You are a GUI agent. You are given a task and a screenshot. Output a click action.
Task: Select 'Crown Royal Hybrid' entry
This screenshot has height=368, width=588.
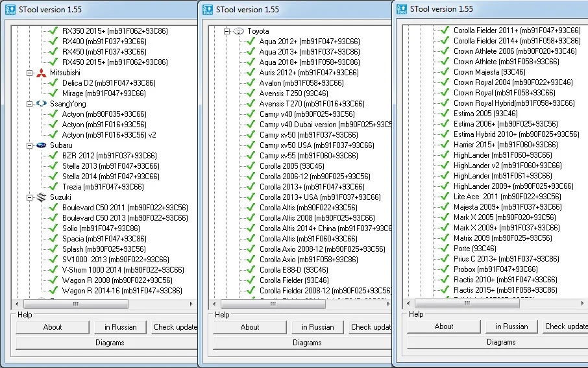[x=514, y=103]
